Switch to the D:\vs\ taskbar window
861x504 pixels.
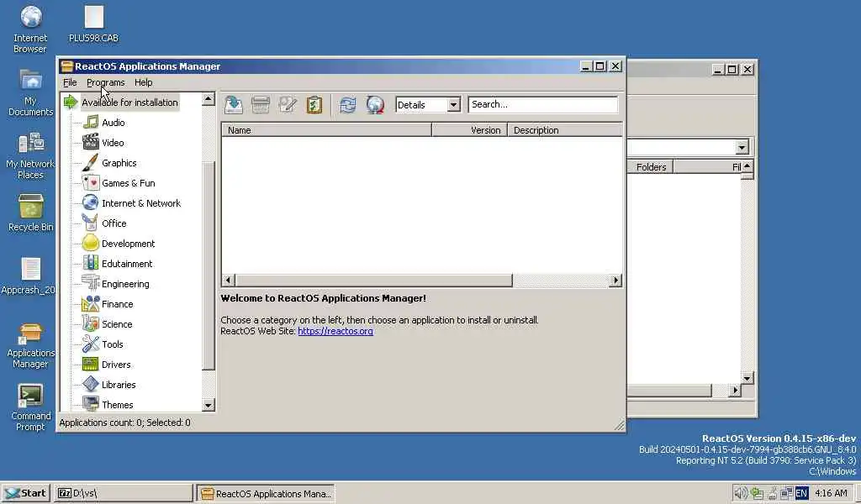[124, 493]
